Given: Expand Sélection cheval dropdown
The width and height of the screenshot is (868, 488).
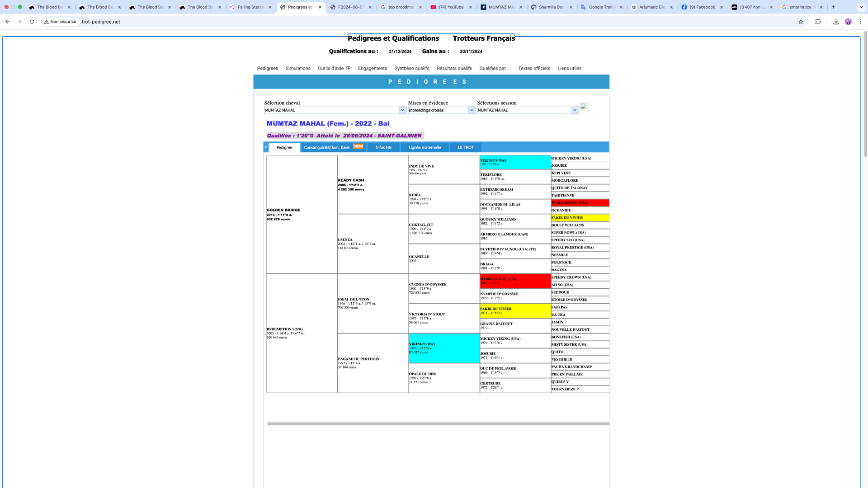Looking at the screenshot, I should tap(402, 110).
